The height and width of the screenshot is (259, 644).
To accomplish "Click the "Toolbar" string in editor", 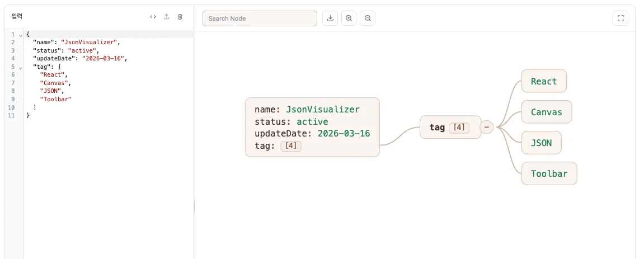I will click(55, 100).
